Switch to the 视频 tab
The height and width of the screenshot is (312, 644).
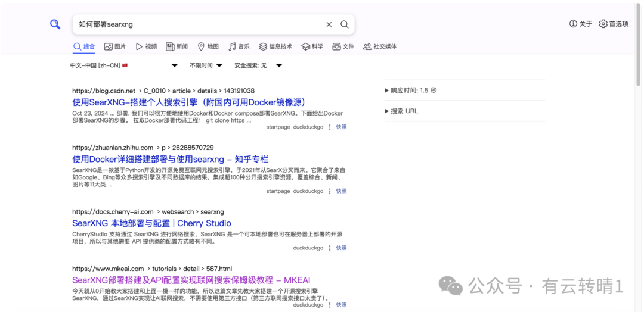[146, 46]
